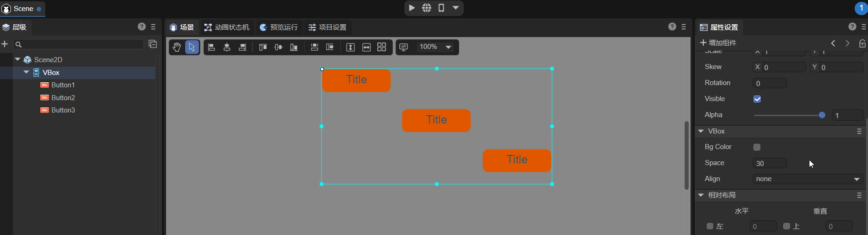
Task: Click the align top edges icon
Action: click(x=263, y=47)
